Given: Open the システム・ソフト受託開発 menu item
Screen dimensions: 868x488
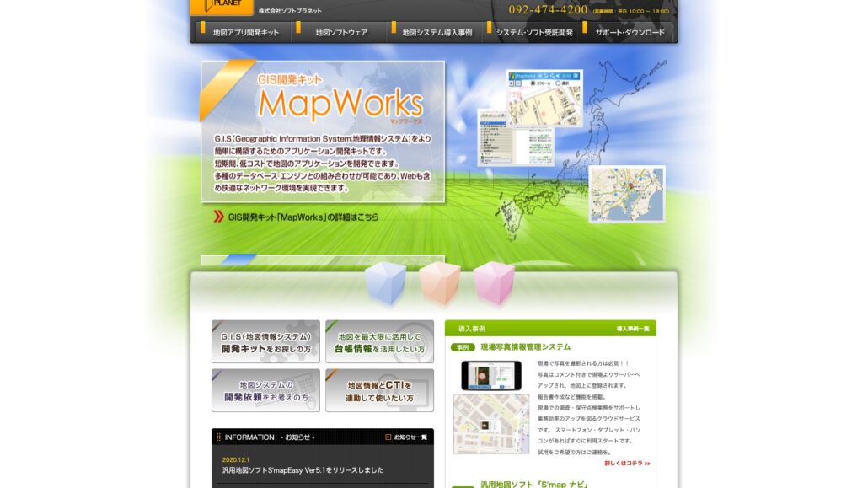Looking at the screenshot, I should 534,33.
